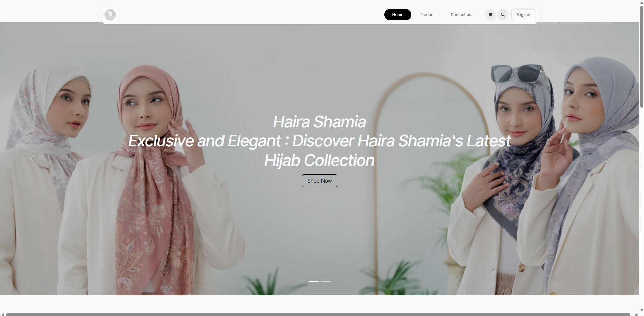The image size is (644, 316).
Task: Click the horizontal page scrollbar thumb
Action: (x=318, y=314)
